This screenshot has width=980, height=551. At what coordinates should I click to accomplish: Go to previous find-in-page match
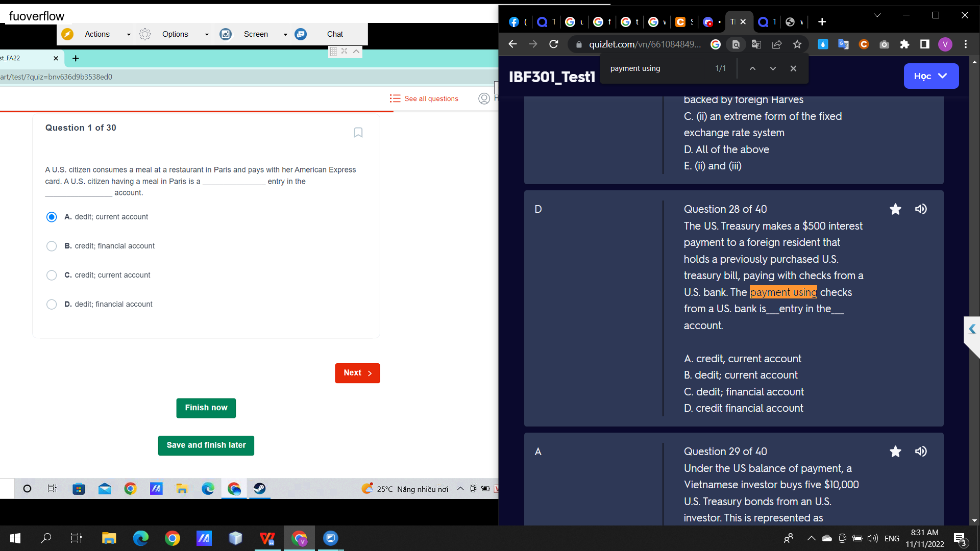752,68
